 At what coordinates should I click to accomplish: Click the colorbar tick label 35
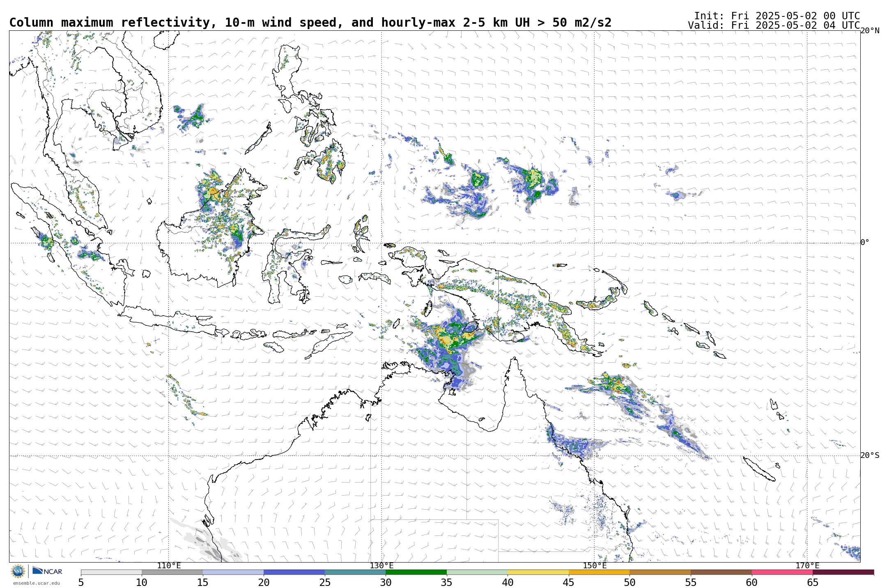(x=447, y=582)
